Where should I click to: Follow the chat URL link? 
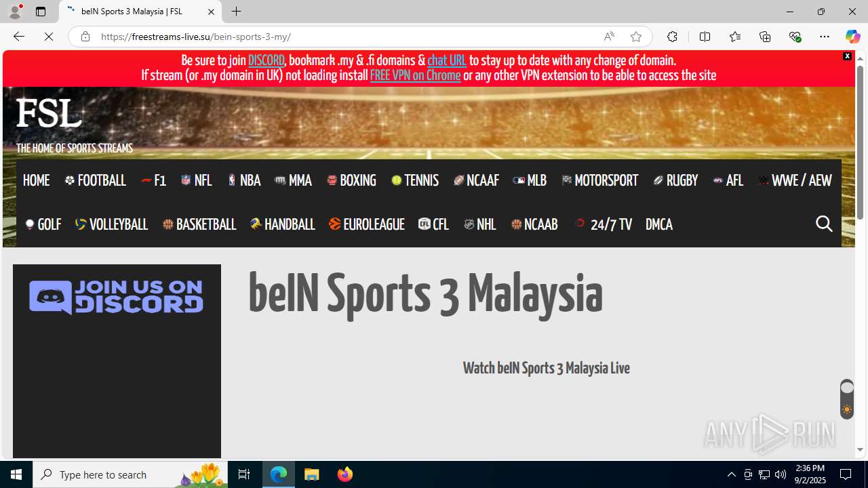(x=447, y=60)
